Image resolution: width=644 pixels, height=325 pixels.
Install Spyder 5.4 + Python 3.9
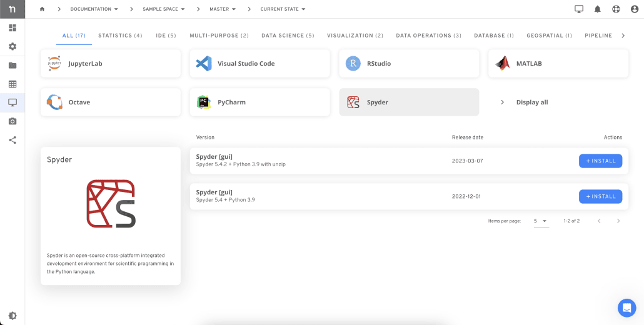600,196
